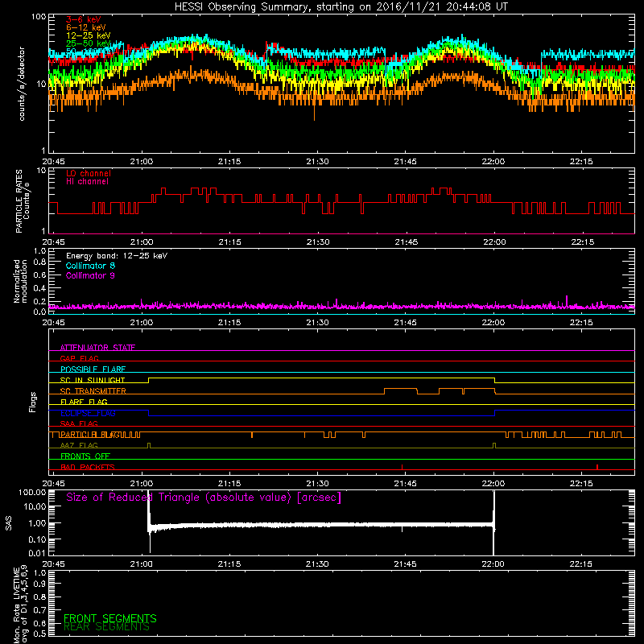
Task: Click the Size of Reduced Triangle title
Action: 204,497
